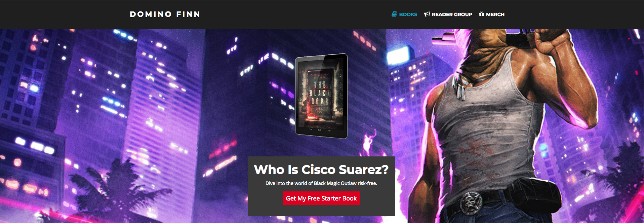Viewport: 644px width, 223px height.
Task: Click The Black Door tablet cover image
Action: (x=321, y=96)
